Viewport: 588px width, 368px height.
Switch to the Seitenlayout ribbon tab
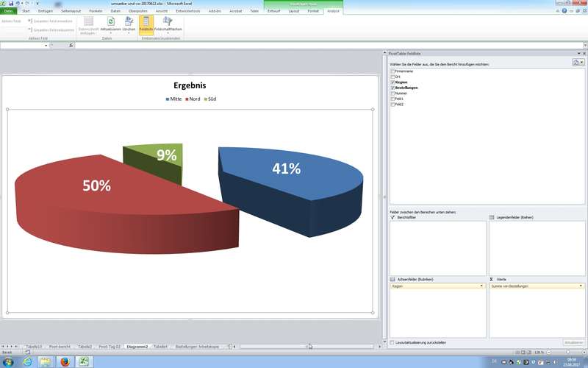point(71,11)
